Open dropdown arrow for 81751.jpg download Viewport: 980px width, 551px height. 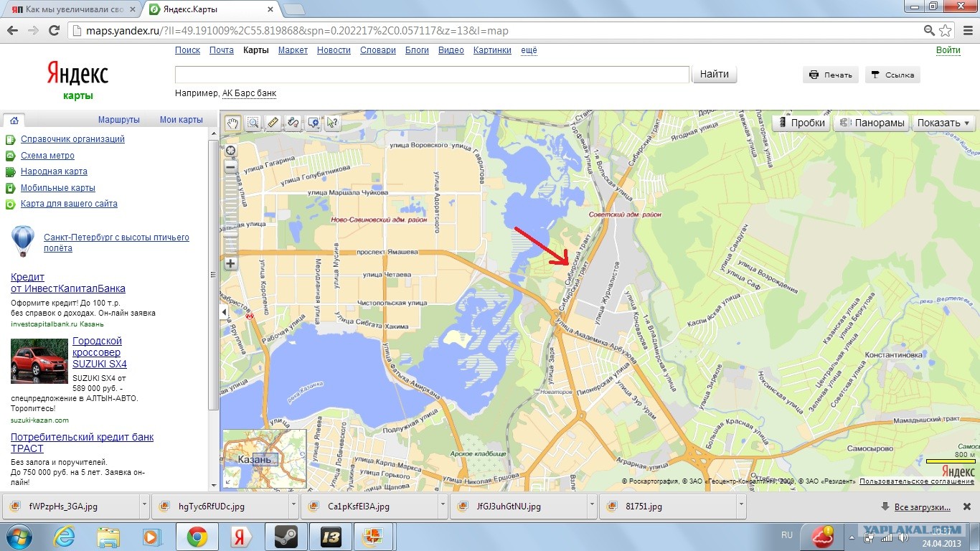coord(742,506)
